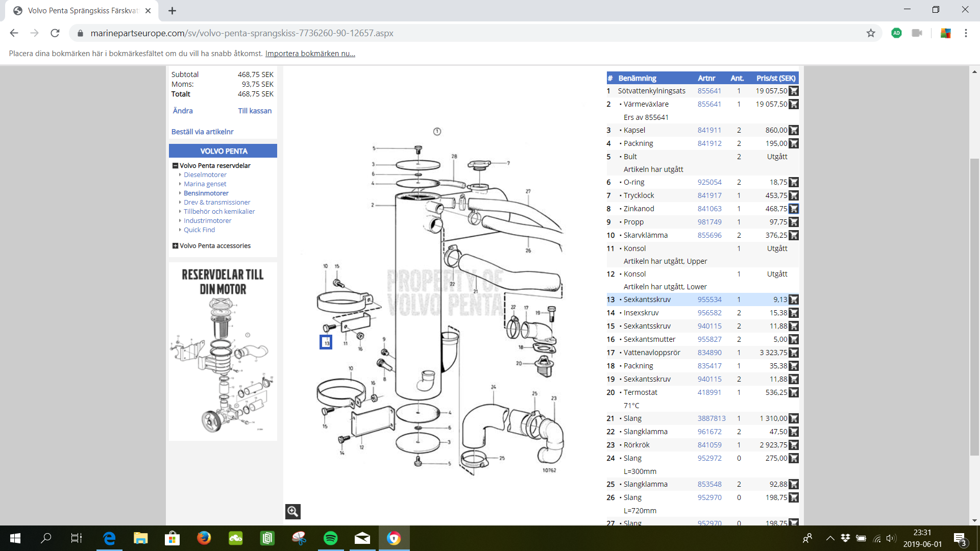Select part 13 marker in diagram
The height and width of the screenshot is (551, 980).
[x=326, y=342]
